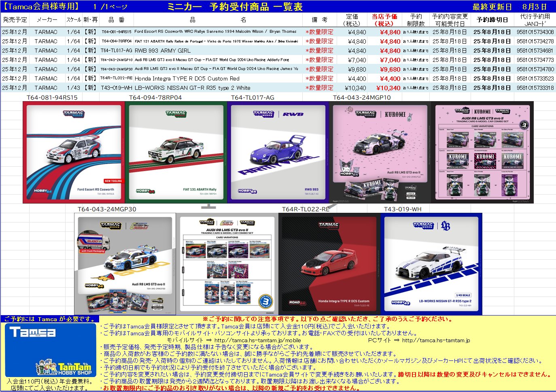Image resolution: width=556 pixels, height=392 pixels.
Task: Select the 最終更新日 label
Action: [x=492, y=6]
